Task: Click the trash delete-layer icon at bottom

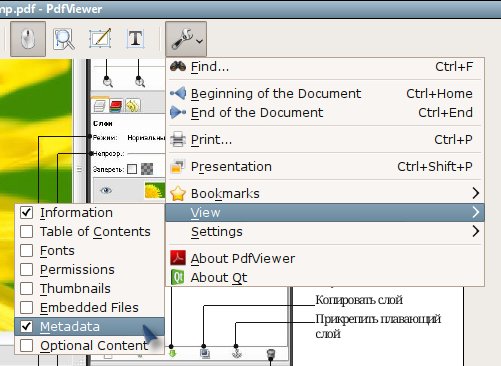Action: point(271,354)
